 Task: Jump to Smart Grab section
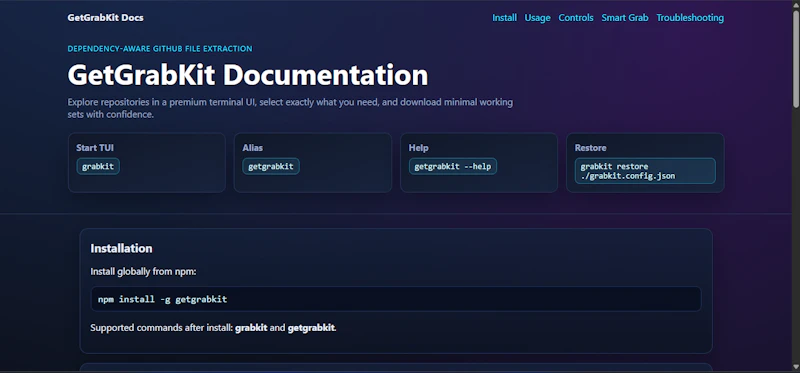tap(624, 18)
